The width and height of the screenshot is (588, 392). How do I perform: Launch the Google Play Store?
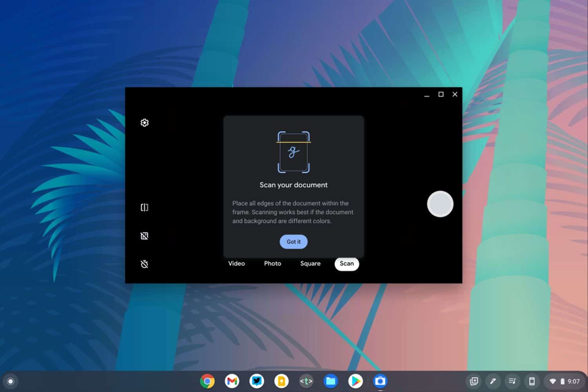point(356,381)
